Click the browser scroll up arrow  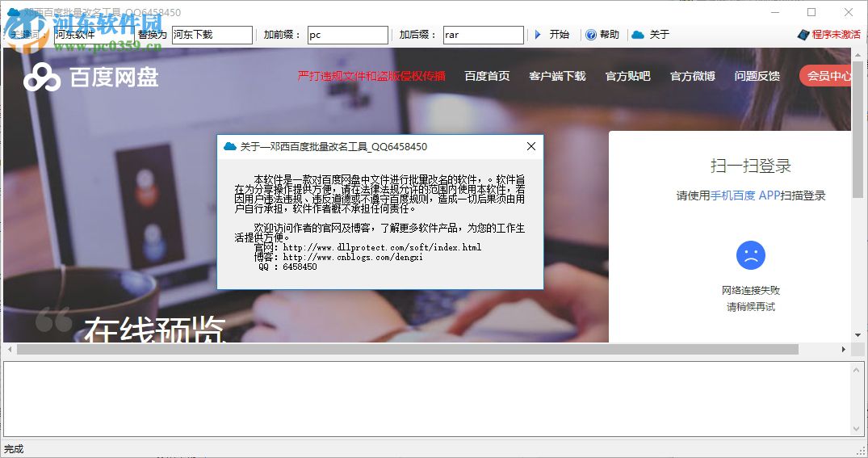[858, 55]
